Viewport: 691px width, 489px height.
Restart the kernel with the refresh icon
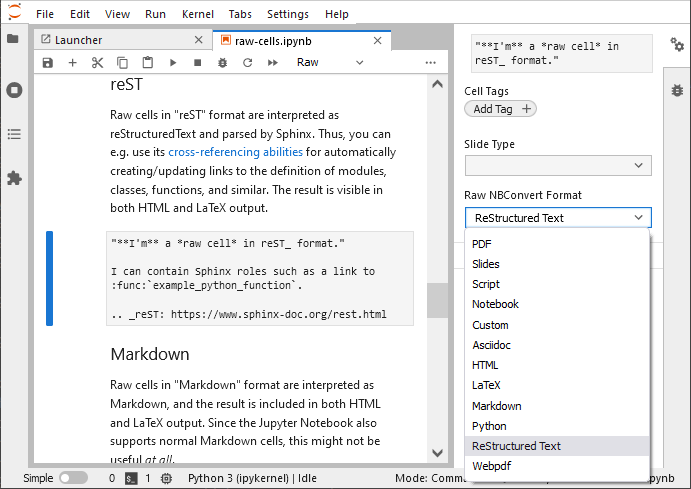tap(247, 62)
